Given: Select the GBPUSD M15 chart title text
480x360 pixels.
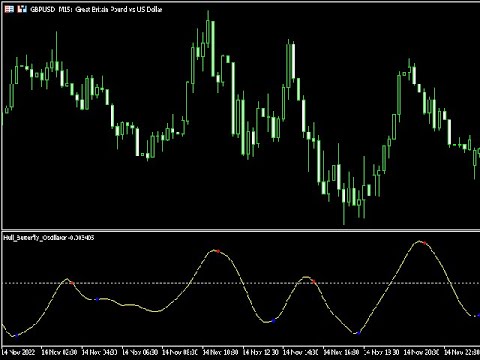Looking at the screenshot, I should 96,9.
